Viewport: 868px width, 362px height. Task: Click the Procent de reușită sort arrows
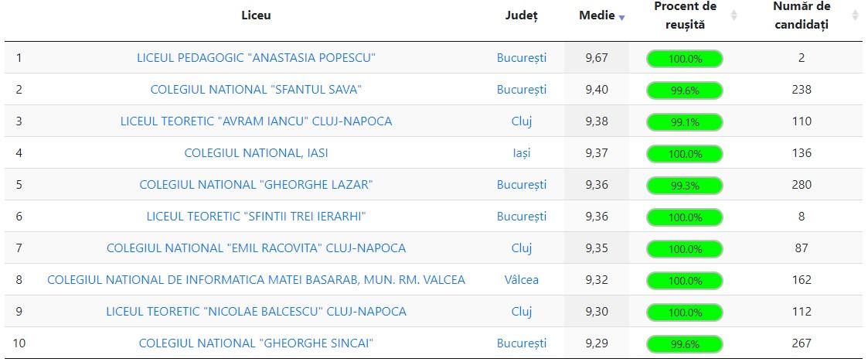(734, 15)
